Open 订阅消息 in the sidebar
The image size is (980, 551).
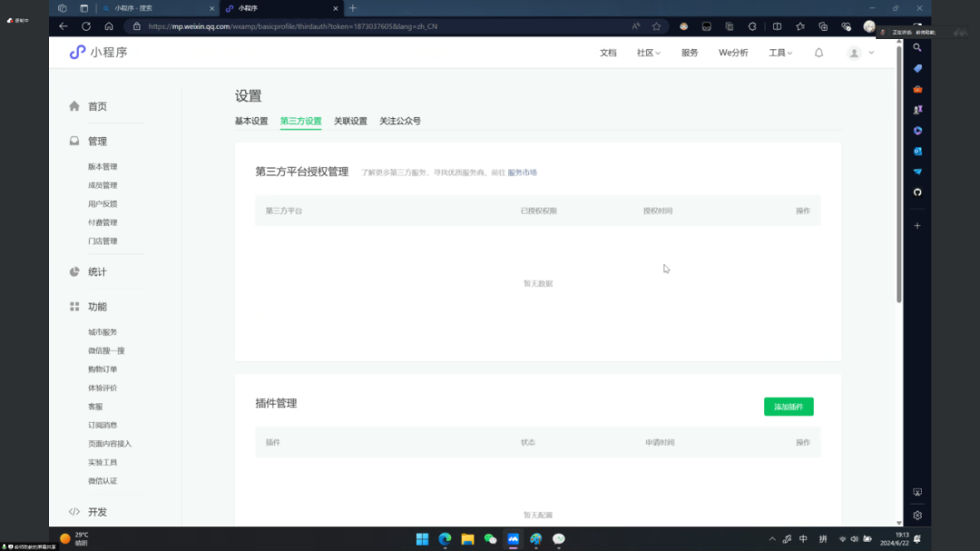[x=103, y=425]
